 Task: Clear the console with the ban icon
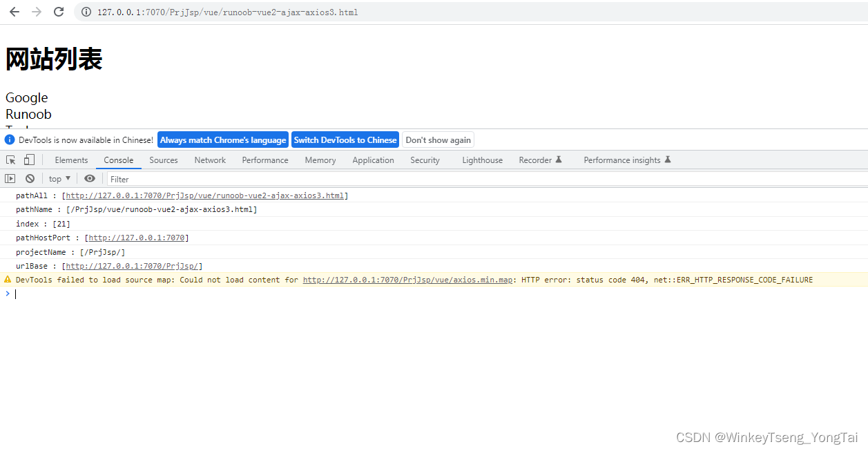pyautogui.click(x=30, y=178)
